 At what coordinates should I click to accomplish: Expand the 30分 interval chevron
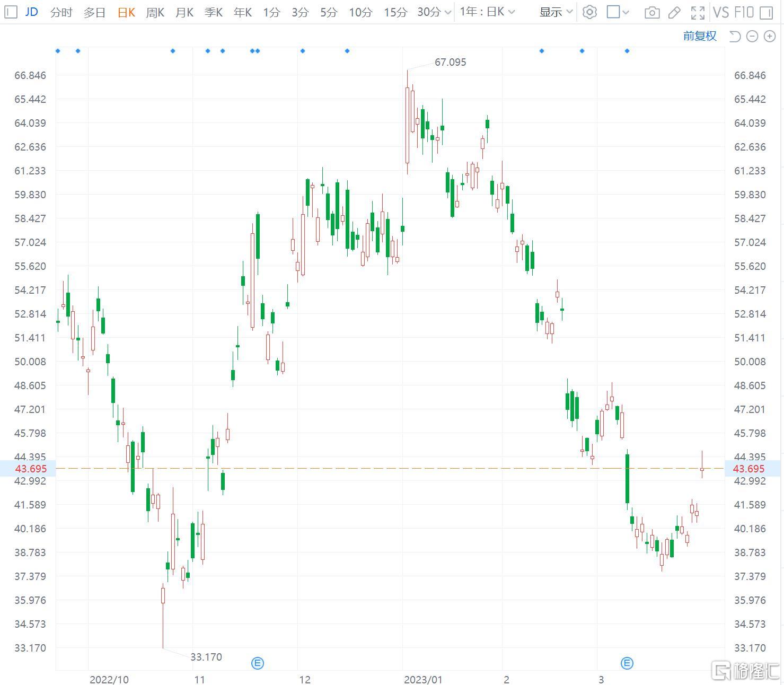(448, 12)
